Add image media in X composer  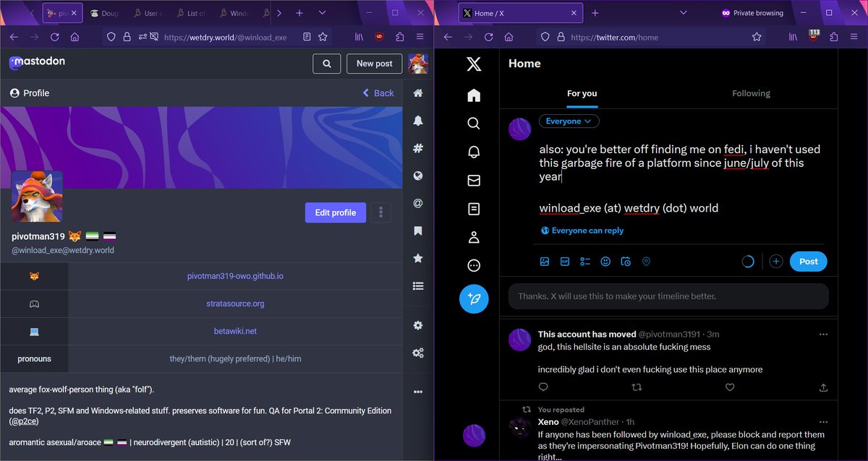pyautogui.click(x=545, y=262)
